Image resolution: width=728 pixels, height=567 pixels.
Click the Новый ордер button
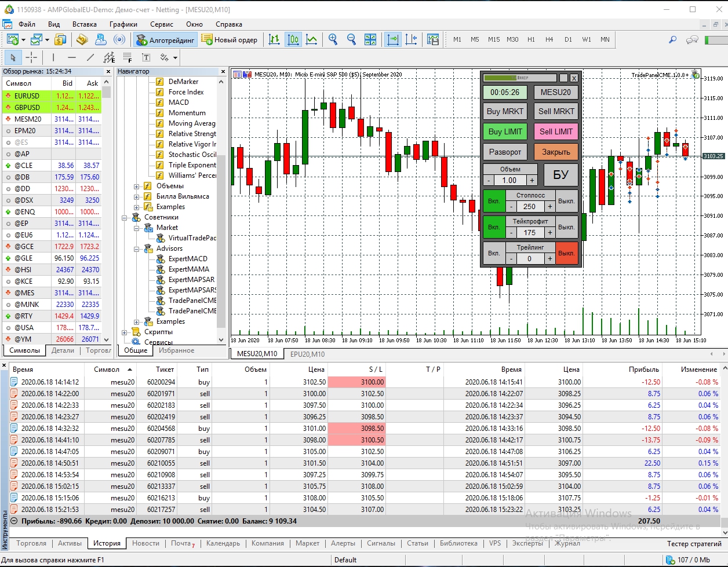tap(230, 39)
